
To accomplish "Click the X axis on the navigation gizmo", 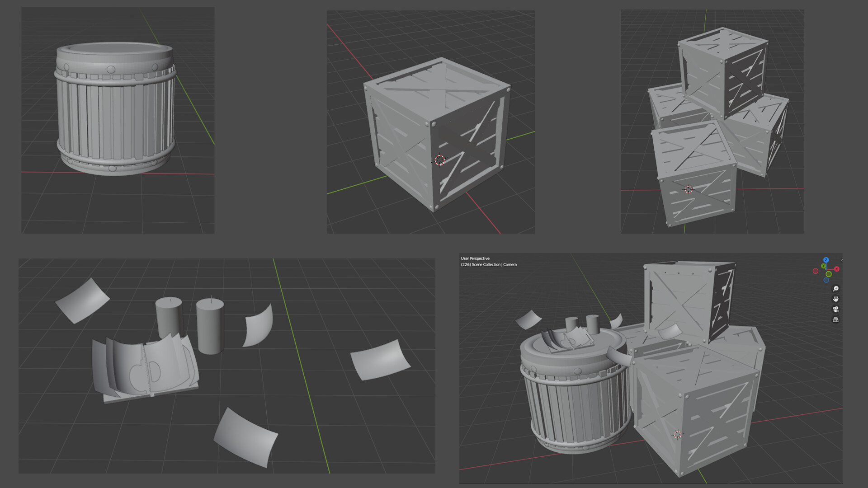I will coord(837,268).
